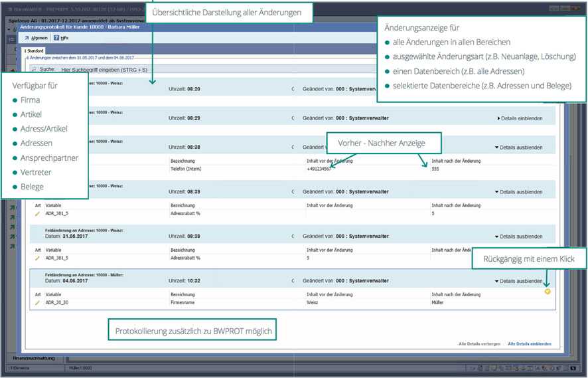Click pencil icon of Adressrabatt row with empty previous value
Viewport: 588px width, 378px height.
[x=38, y=213]
